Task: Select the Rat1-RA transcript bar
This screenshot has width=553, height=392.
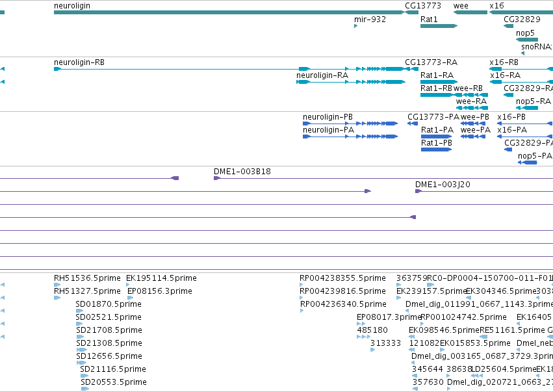Action: (439, 82)
